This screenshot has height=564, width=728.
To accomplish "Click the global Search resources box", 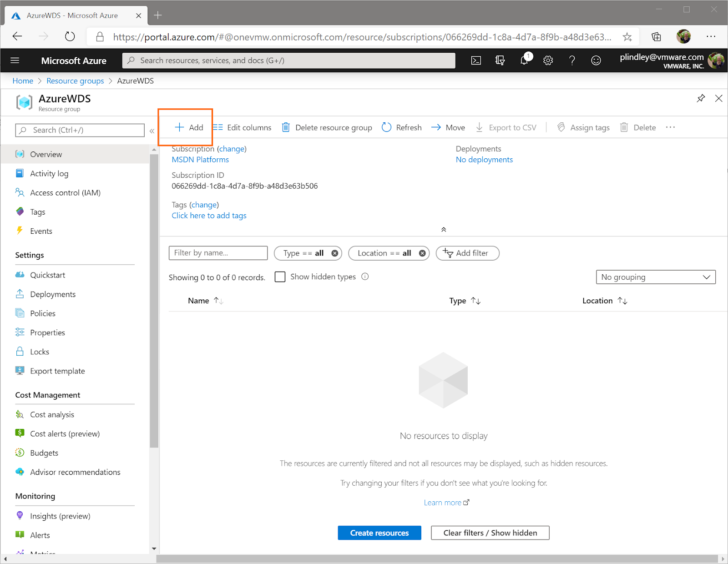I will pos(289,60).
